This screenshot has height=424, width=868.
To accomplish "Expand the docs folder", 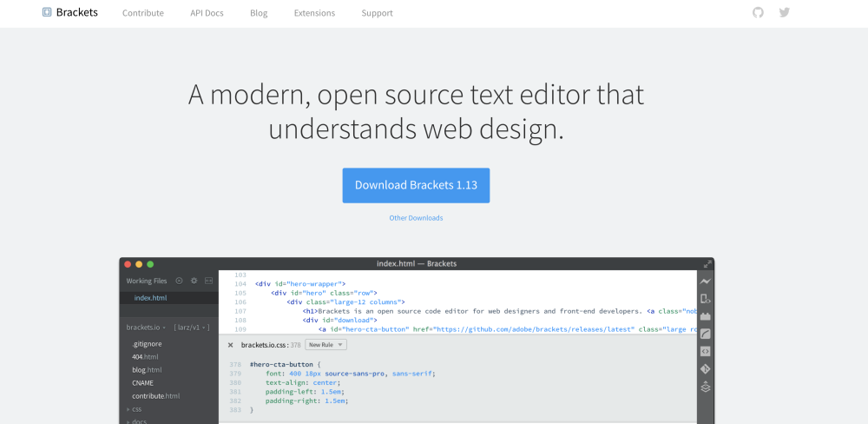I will pyautogui.click(x=136, y=421).
